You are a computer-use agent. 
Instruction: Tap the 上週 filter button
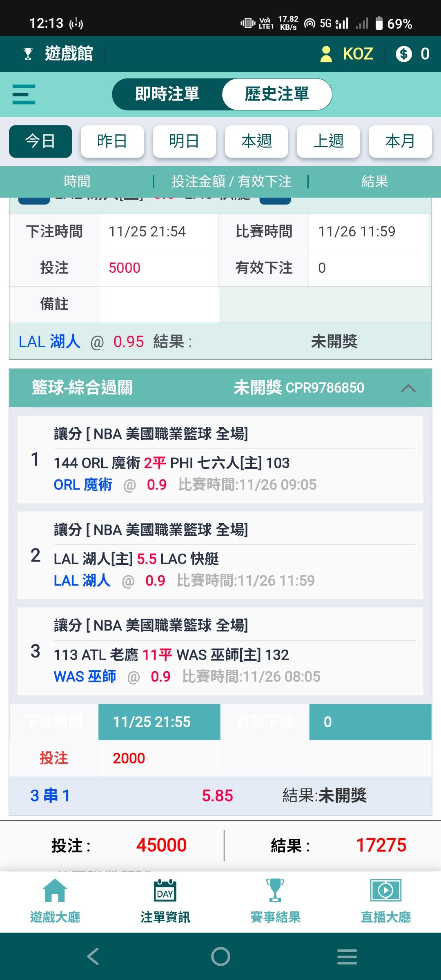point(328,141)
